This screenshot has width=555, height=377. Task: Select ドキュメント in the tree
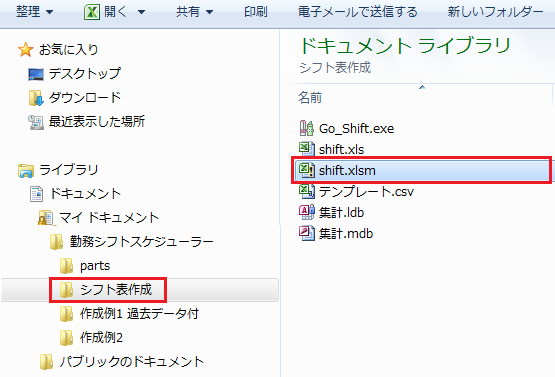pos(85,194)
